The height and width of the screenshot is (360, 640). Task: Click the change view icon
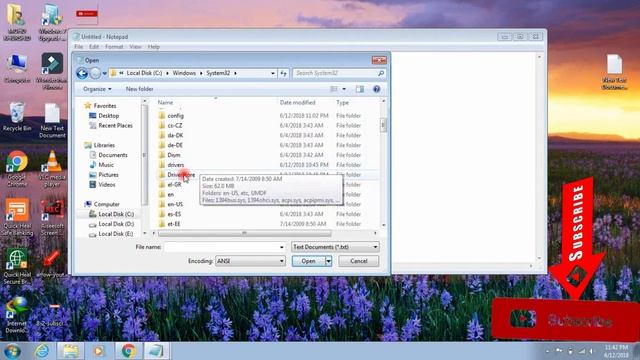coord(334,89)
